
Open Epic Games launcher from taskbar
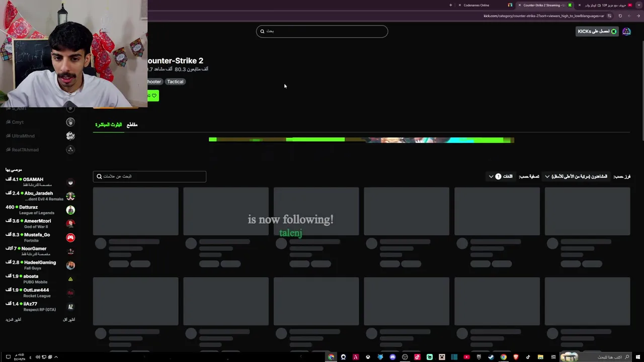(x=479, y=357)
